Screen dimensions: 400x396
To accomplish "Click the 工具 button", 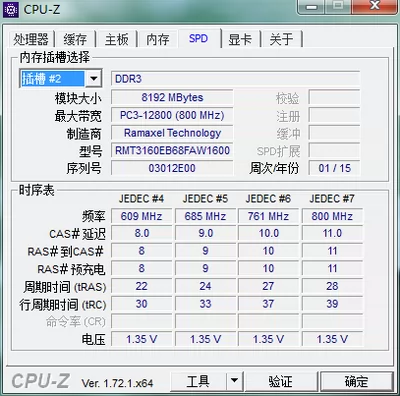I will click(198, 381).
